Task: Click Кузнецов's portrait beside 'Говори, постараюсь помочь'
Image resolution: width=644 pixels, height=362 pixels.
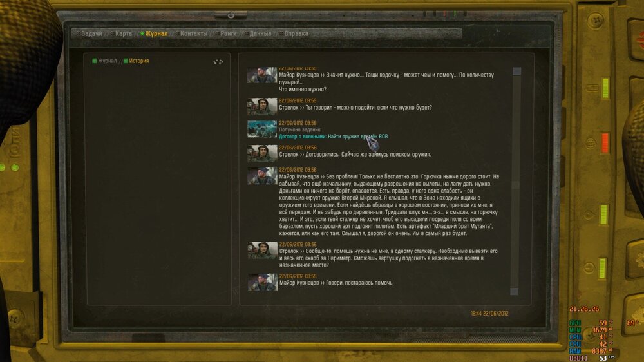Action: pyautogui.click(x=263, y=282)
